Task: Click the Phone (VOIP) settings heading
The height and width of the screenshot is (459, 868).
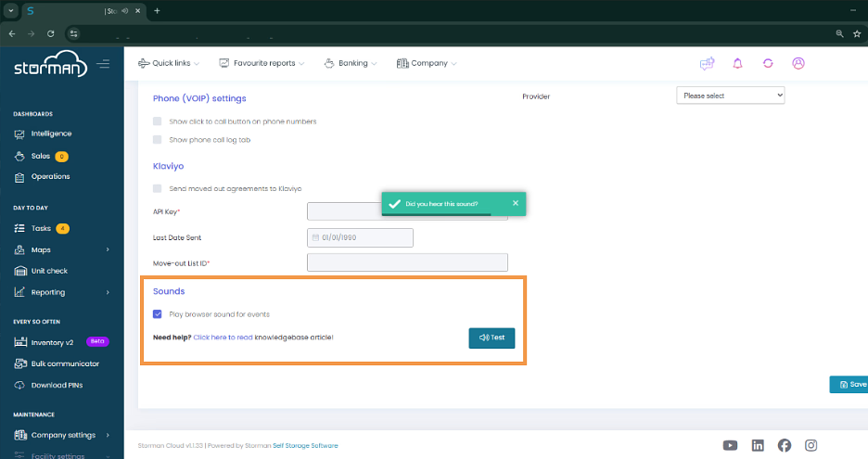Action: (199, 98)
